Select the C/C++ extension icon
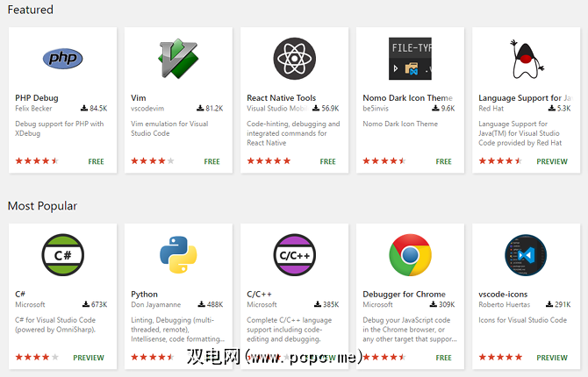 point(294,255)
